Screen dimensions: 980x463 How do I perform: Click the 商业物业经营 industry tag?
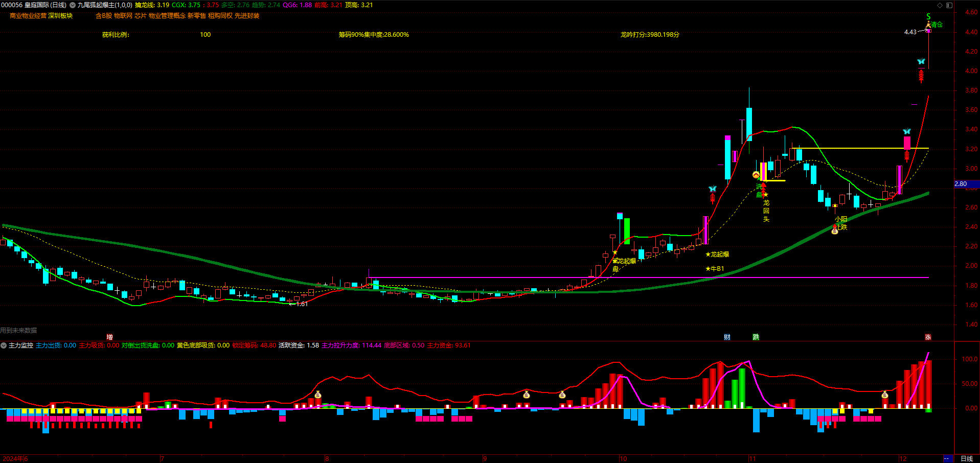28,16
